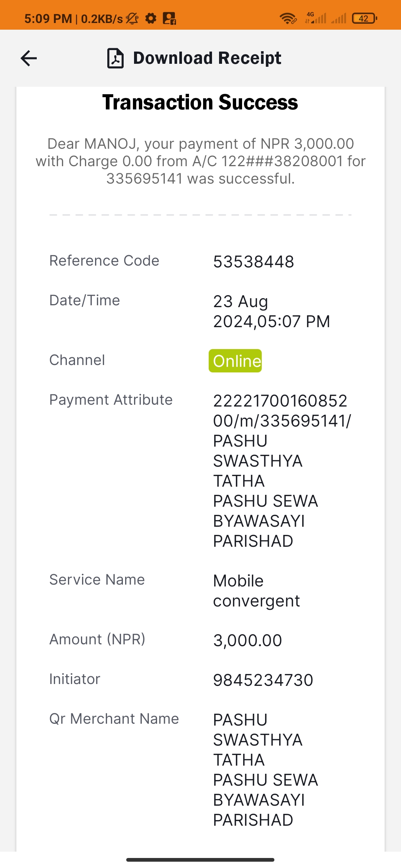Tap the clock time in status bar
The width and height of the screenshot is (401, 868).
(x=48, y=19)
